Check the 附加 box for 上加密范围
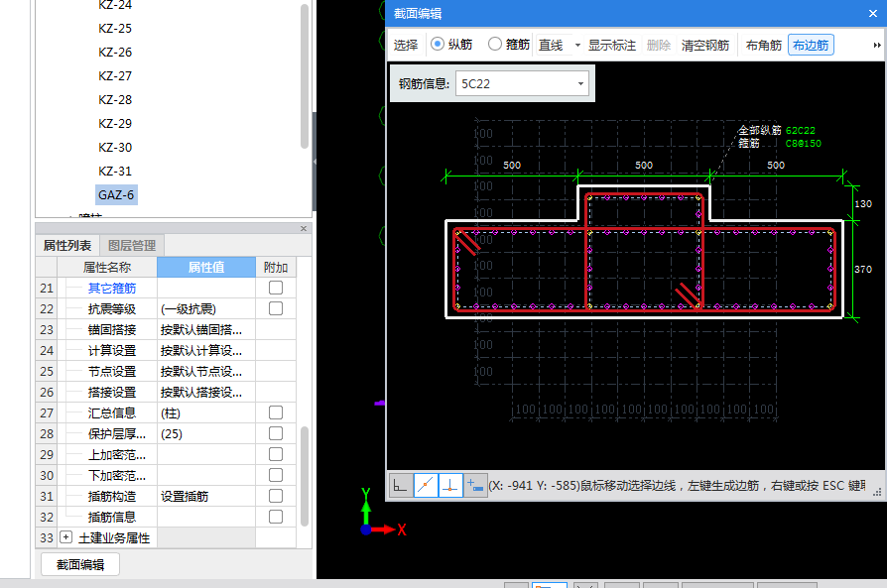 pos(276,454)
